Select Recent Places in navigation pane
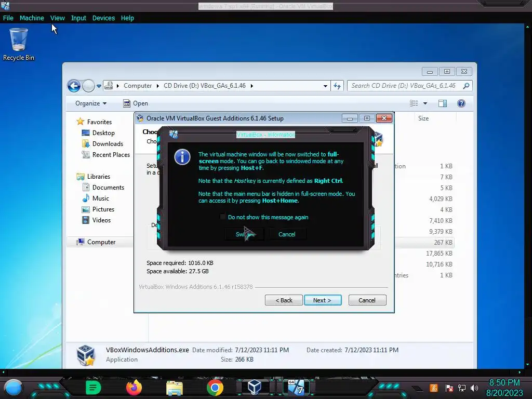Image resolution: width=532 pixels, height=399 pixels. [x=111, y=154]
